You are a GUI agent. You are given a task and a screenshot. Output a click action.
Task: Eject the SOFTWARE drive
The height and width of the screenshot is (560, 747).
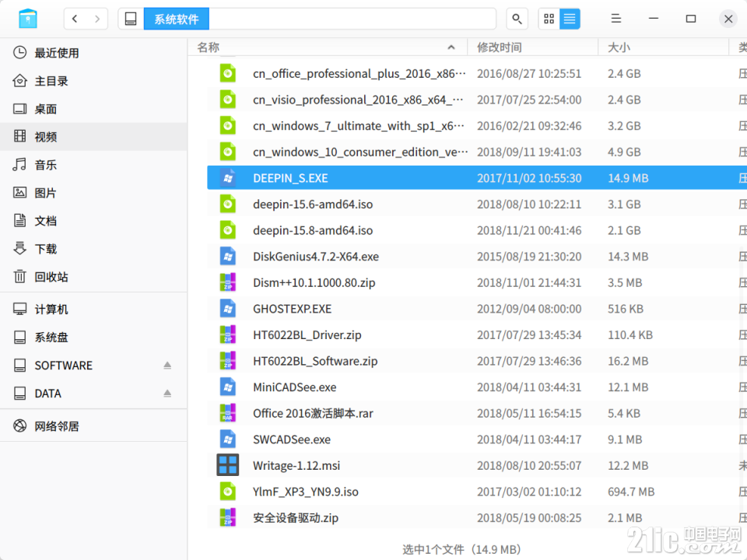point(167,366)
